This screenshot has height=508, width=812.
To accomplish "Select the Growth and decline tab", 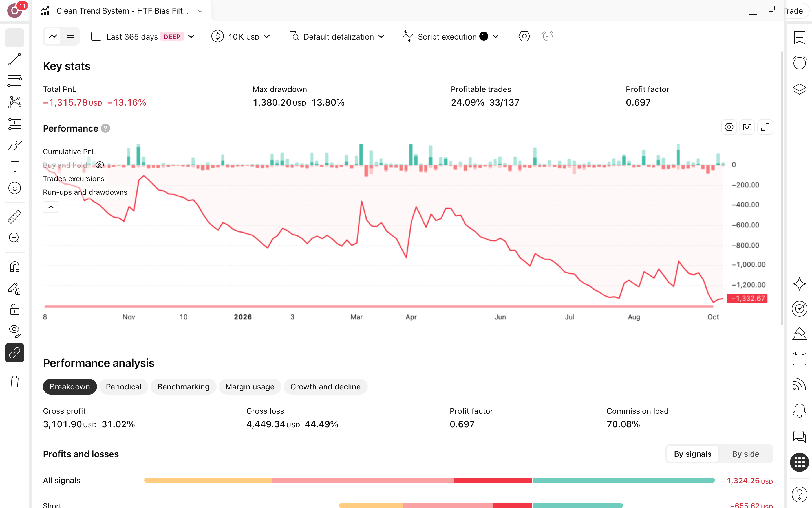I will [x=325, y=387].
